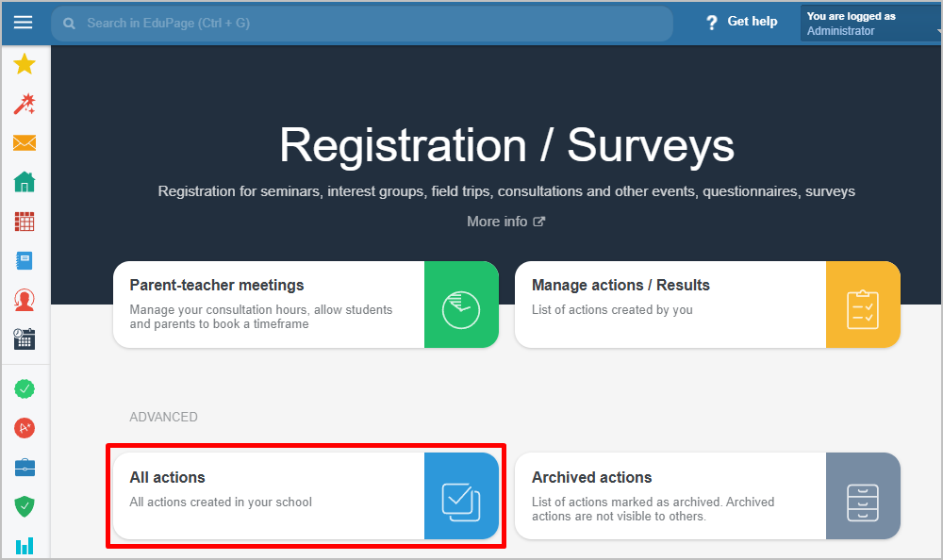Open the calendar with clock icon
The height and width of the screenshot is (560, 943).
[x=25, y=338]
